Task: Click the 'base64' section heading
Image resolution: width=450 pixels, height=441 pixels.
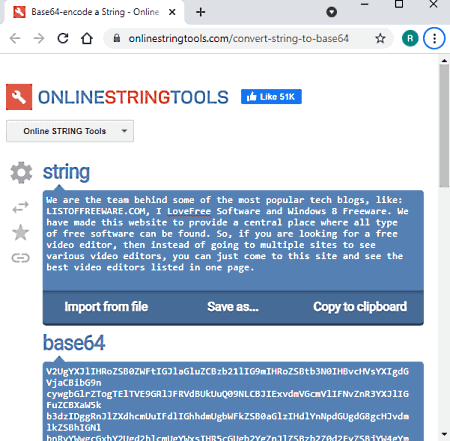Action: 74,343
